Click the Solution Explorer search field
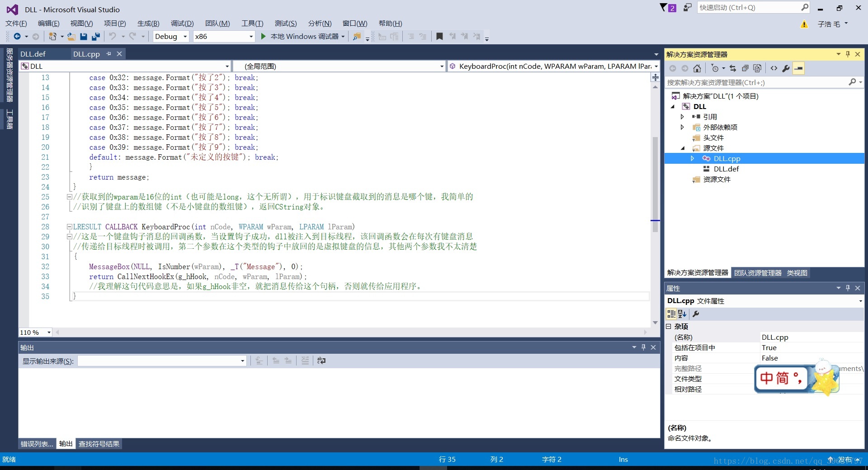This screenshot has height=470, width=868. (756, 82)
